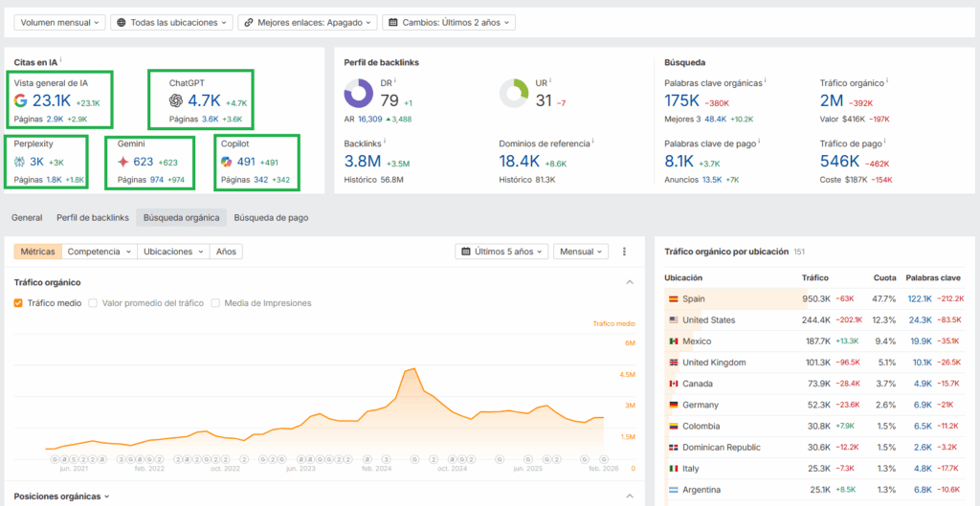Switch to Búsqueda de pago tab
The height and width of the screenshot is (506, 980).
point(271,218)
